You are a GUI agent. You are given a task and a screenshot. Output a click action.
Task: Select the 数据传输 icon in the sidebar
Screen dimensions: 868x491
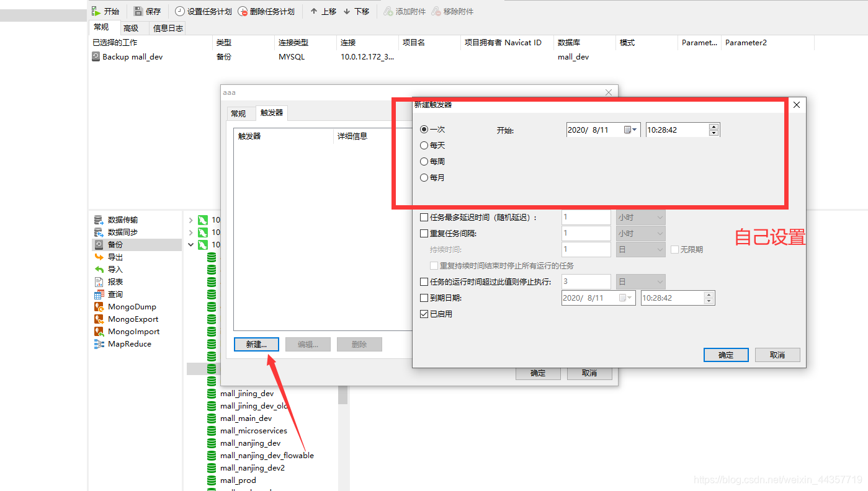99,220
